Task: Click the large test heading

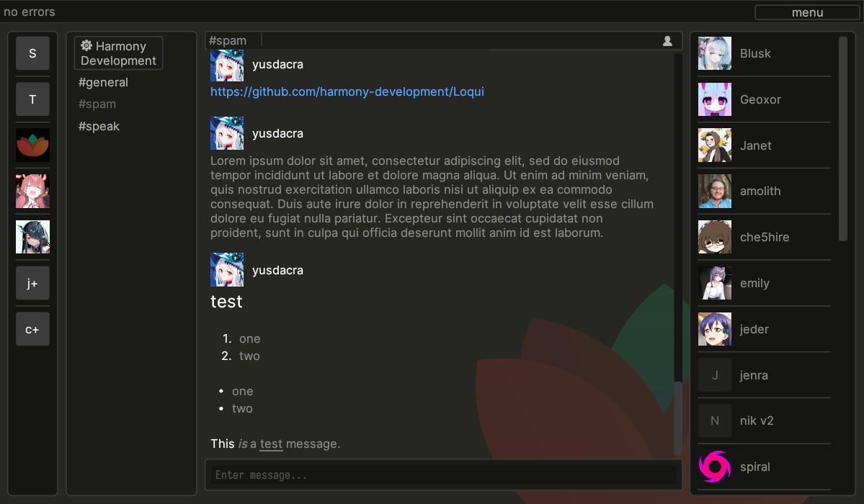Action: 226,301
